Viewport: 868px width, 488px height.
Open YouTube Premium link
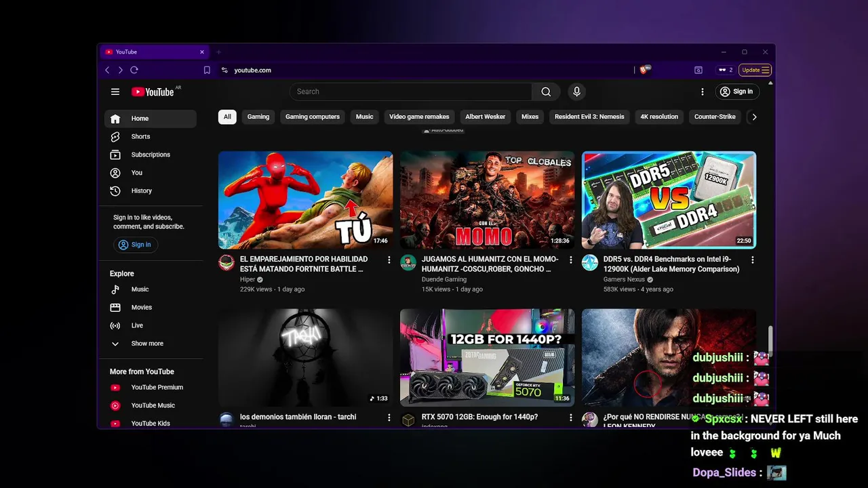pyautogui.click(x=151, y=388)
